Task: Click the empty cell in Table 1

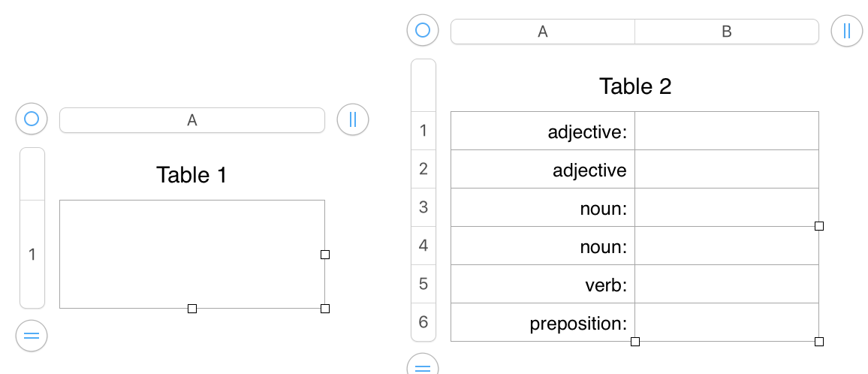Action: 191,254
